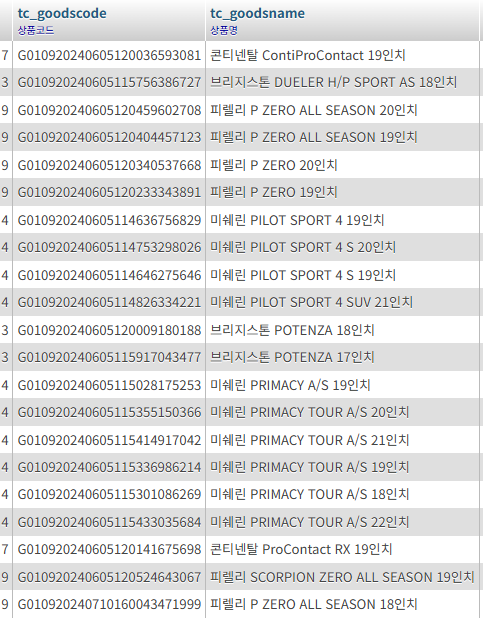This screenshot has height=620, width=483.
Task: Click the 피렐리 P ZERO ALL SEASON 20인치 cell
Action: pos(342,110)
